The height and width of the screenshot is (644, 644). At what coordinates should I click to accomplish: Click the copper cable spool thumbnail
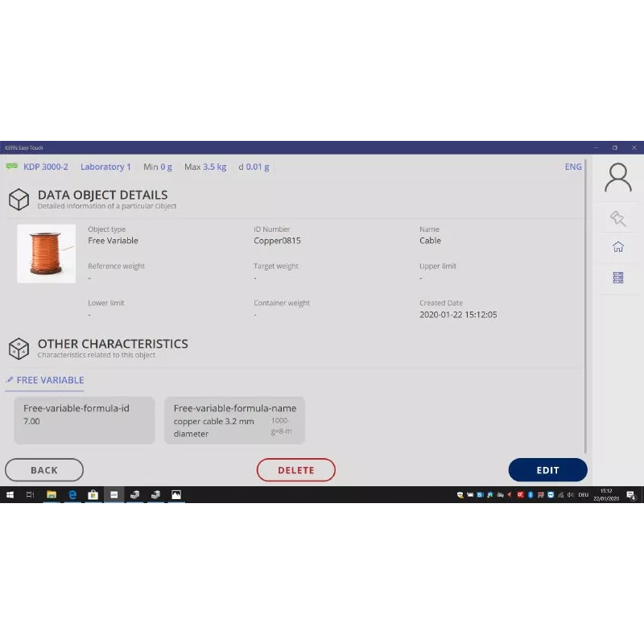pyautogui.click(x=47, y=254)
